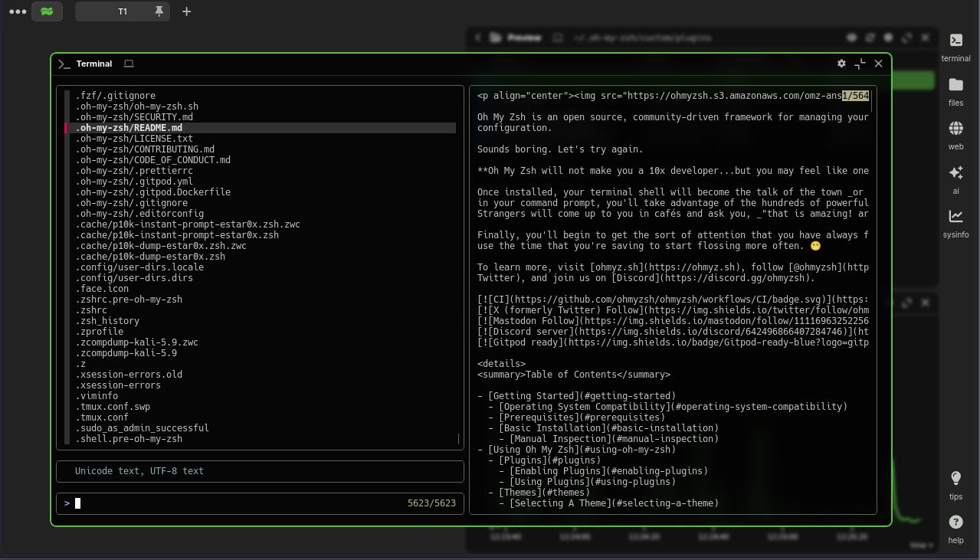Select .fzf/.gitignore in the file list

click(x=116, y=96)
